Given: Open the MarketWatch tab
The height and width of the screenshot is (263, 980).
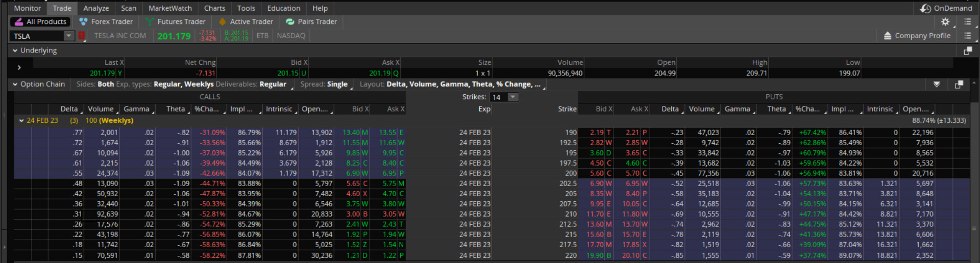Looking at the screenshot, I should coord(170,8).
